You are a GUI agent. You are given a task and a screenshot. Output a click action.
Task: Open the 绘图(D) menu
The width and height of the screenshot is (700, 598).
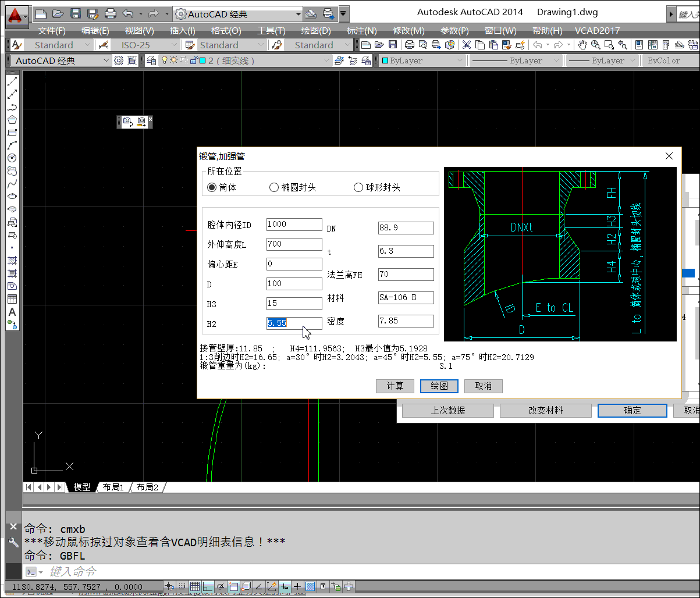315,30
